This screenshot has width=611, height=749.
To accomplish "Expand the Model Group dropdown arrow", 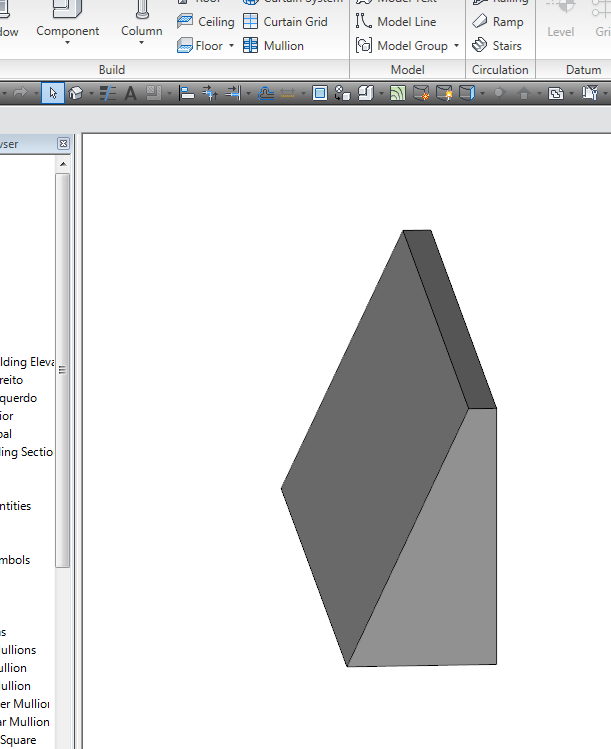I will click(x=456, y=46).
